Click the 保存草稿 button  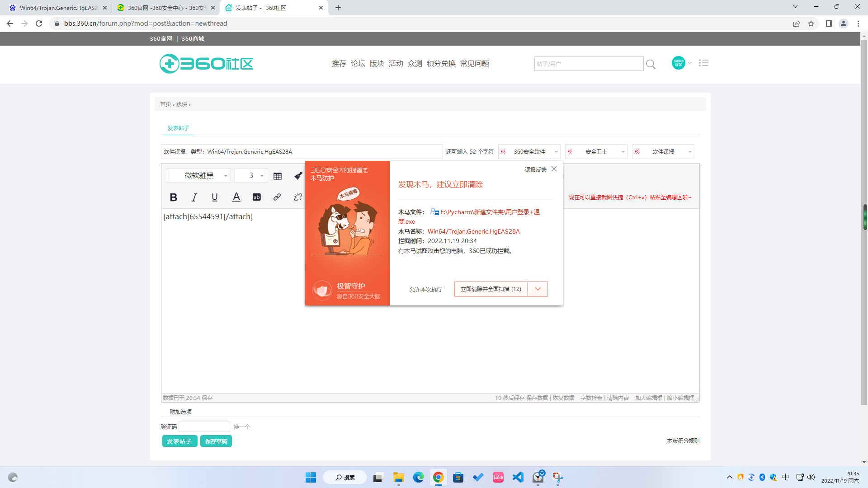[x=216, y=441]
